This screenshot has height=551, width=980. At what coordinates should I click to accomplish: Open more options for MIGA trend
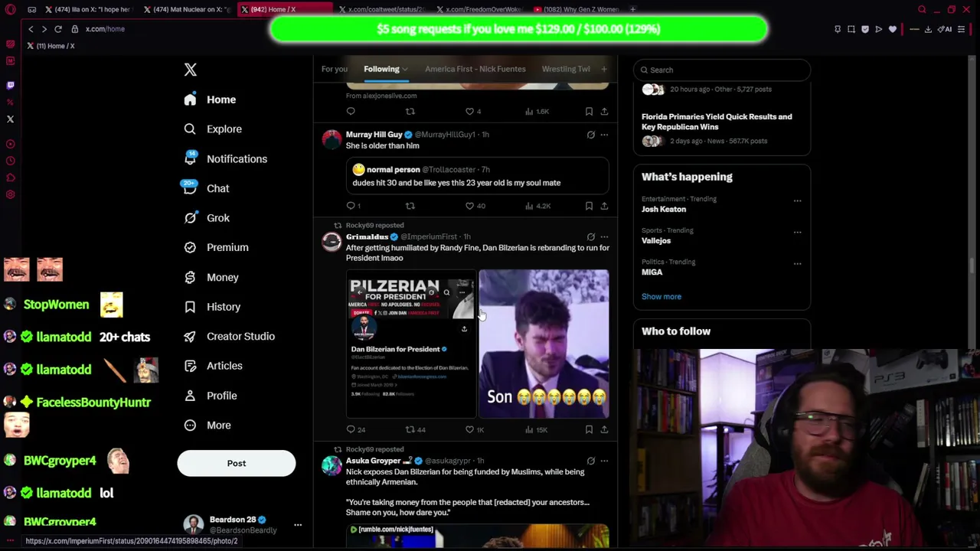[x=797, y=263]
